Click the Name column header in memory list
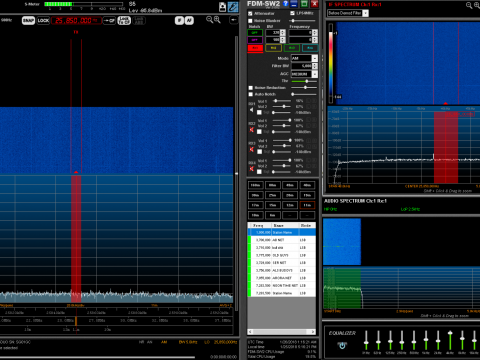Screen dimensions: 480x360 pos(285,225)
